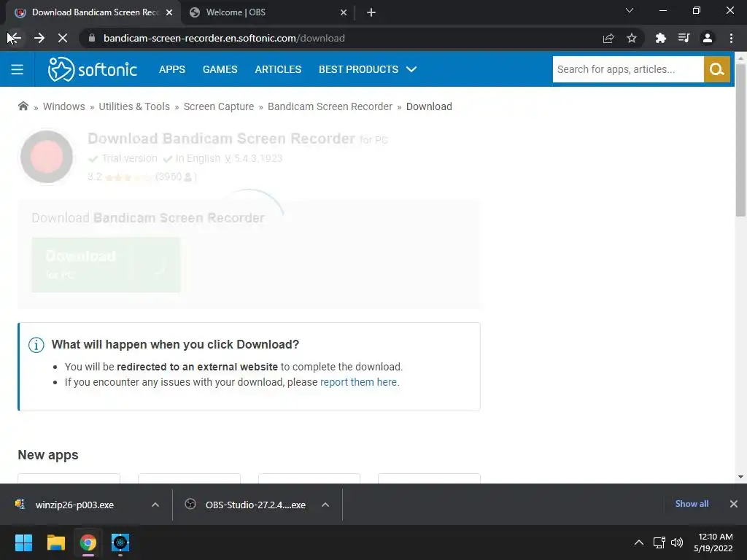The height and width of the screenshot is (560, 747).
Task: Open tab search chevron in title bar
Action: 630,10
